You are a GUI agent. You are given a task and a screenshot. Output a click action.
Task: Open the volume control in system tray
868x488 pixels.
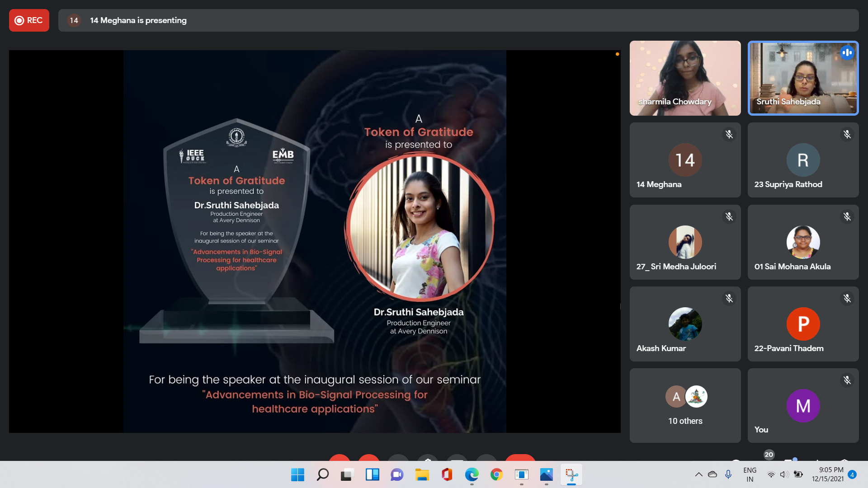pos(784,474)
